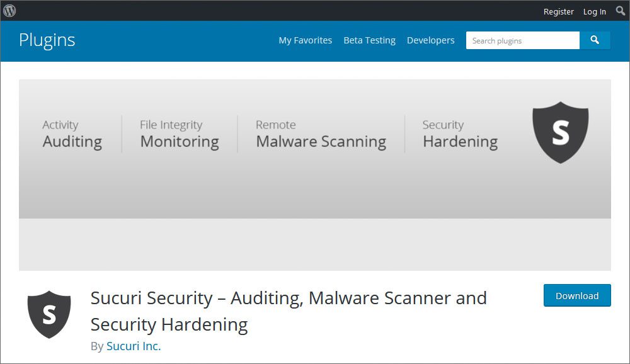The image size is (630, 364).
Task: Click the Register link
Action: [558, 11]
